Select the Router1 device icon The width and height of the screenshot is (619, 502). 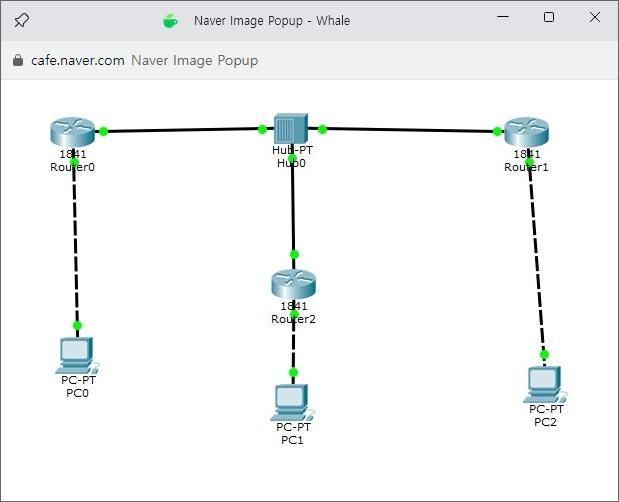[526, 132]
